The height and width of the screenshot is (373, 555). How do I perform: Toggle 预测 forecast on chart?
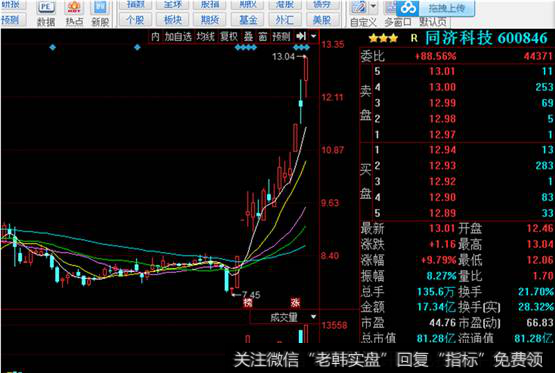tap(281, 37)
